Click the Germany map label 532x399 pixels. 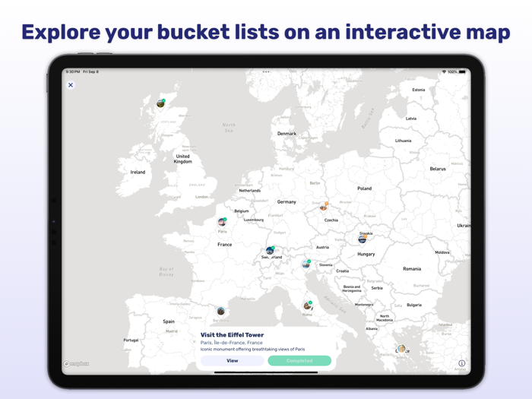[287, 202]
